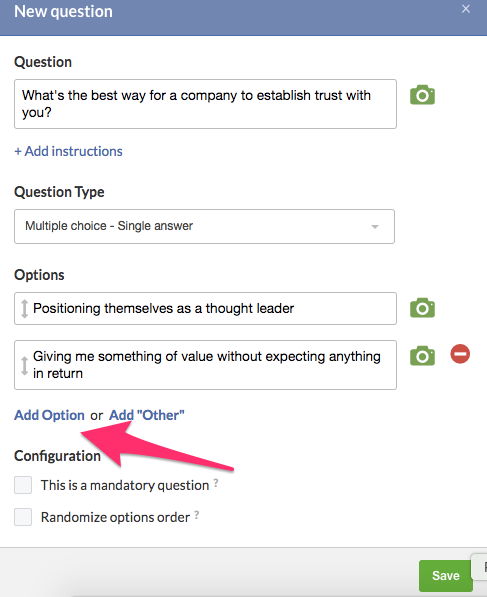Focus the question text field
The width and height of the screenshot is (487, 597).
(x=206, y=104)
